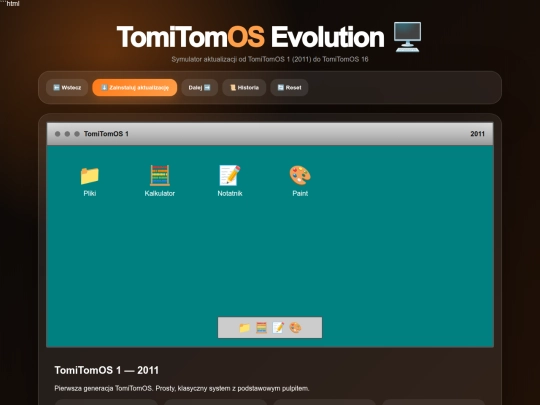Viewport: 540px width, 405px height.
Task: Click the computer monitor emoji in header
Action: tap(407, 37)
